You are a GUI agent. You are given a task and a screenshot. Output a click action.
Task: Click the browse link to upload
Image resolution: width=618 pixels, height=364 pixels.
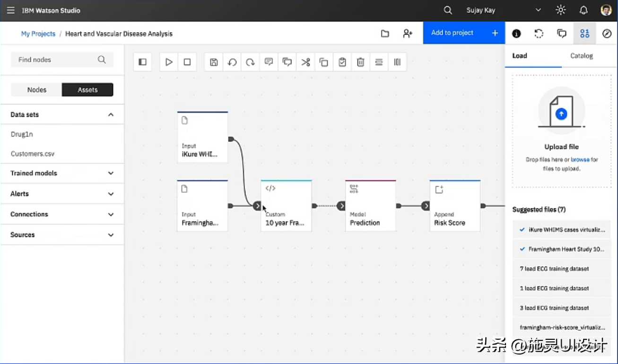[x=580, y=160]
